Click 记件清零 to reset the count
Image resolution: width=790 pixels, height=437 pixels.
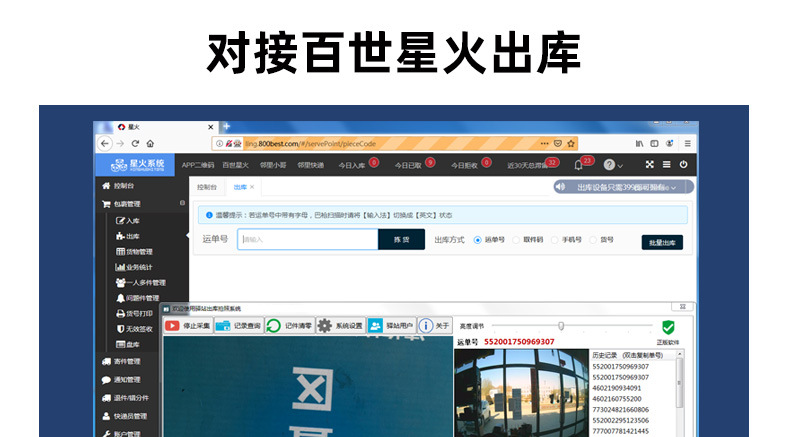[x=290, y=326]
